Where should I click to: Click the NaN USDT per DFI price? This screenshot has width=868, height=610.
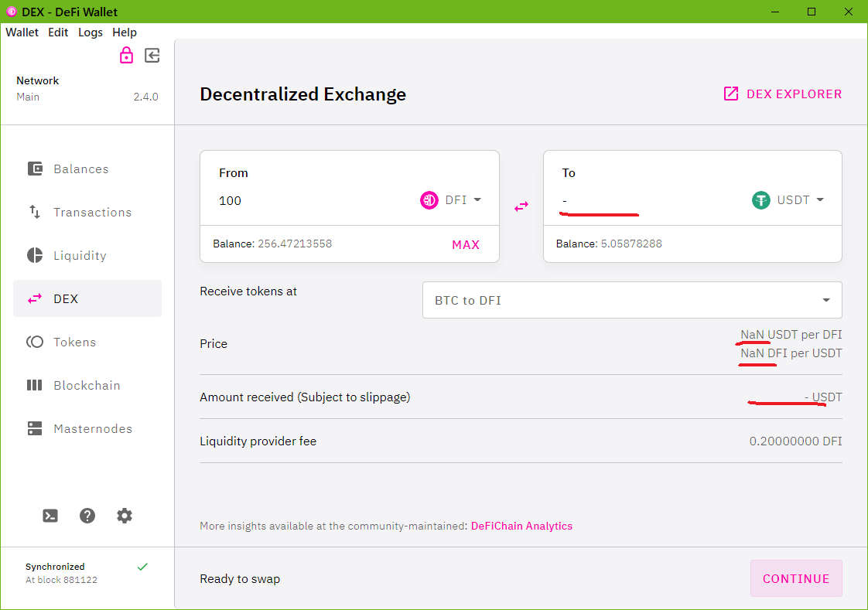tap(791, 335)
